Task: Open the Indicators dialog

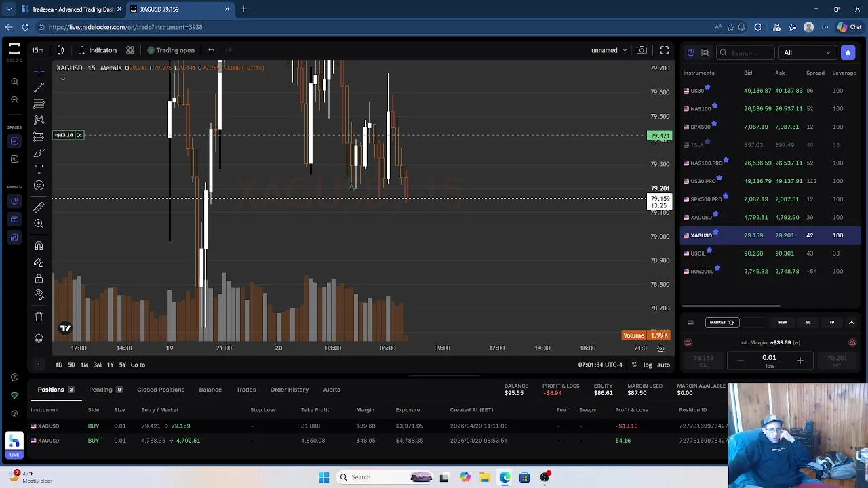Action: (x=98, y=50)
